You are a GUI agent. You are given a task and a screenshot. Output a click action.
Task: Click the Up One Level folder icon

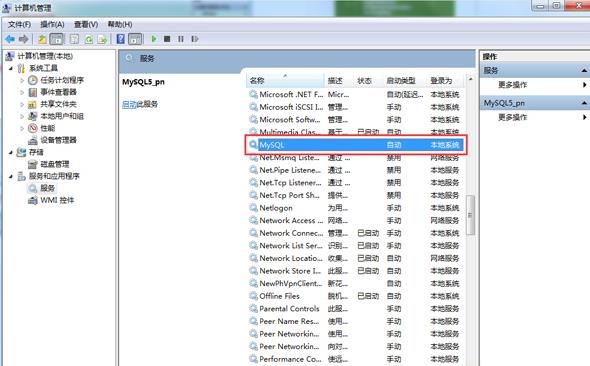point(42,39)
